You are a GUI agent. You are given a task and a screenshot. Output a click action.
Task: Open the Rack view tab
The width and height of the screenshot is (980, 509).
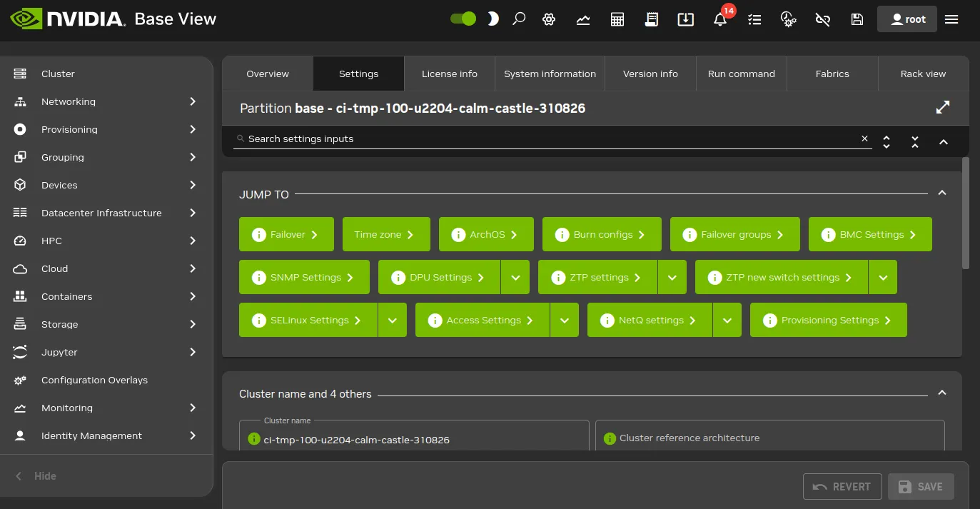coord(923,74)
